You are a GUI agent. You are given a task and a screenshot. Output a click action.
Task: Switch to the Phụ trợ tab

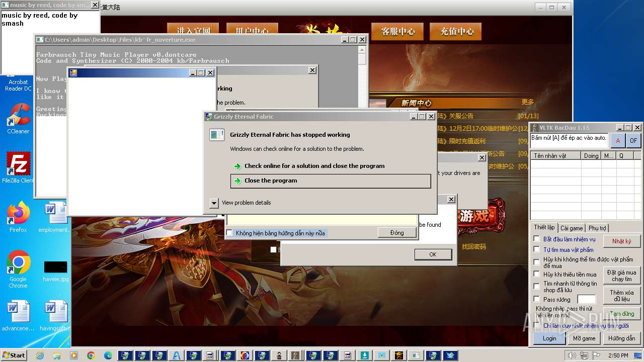(x=597, y=228)
